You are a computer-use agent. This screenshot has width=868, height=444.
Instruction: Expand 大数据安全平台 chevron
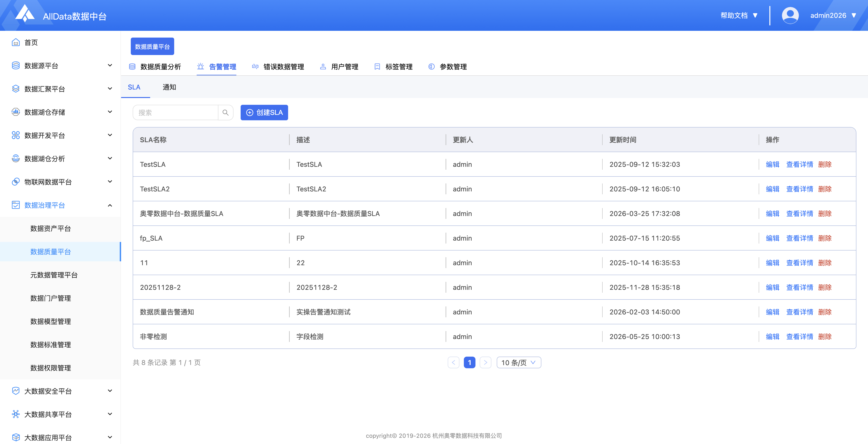tap(110, 391)
